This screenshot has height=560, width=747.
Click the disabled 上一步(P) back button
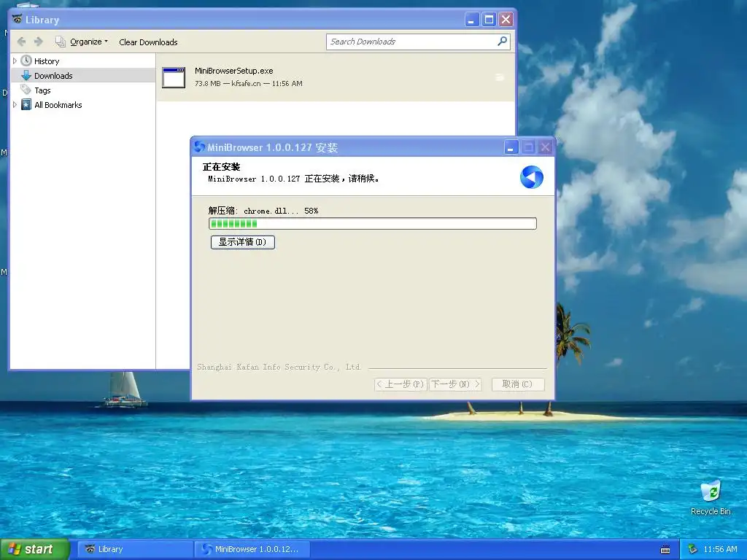click(x=400, y=384)
